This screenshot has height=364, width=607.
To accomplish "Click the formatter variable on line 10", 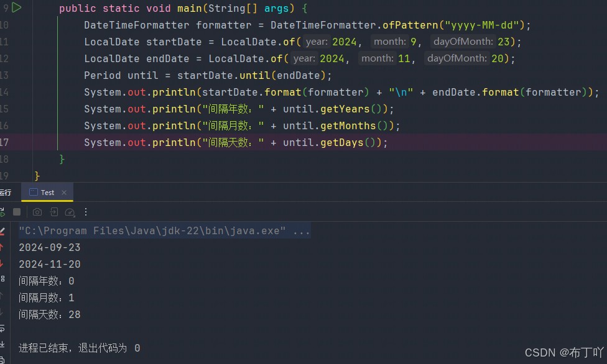I will click(x=223, y=25).
